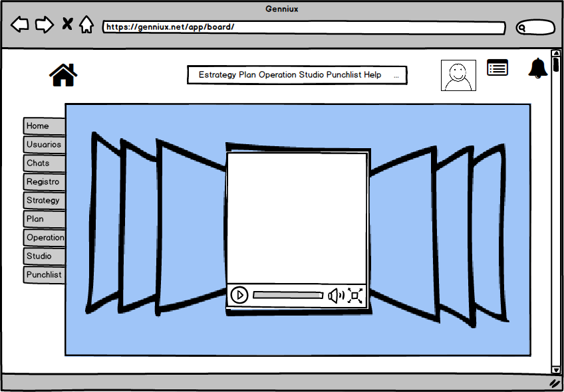Click the browser forward arrow
Image resolution: width=564 pixels, height=392 pixels.
45,25
